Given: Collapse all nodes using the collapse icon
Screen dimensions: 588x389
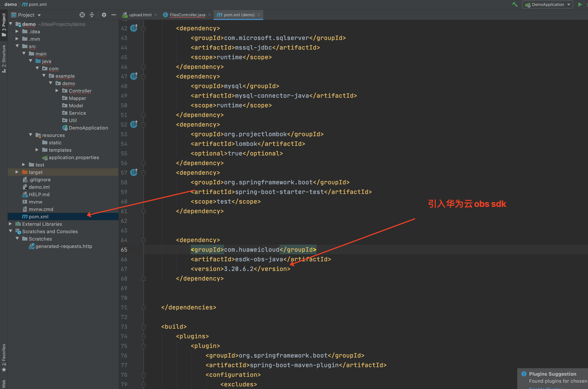Looking at the screenshot, I should 92,15.
